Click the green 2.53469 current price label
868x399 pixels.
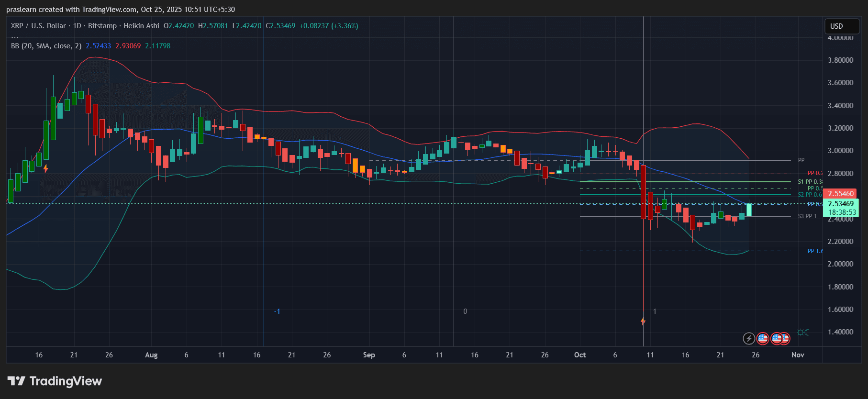pos(841,204)
